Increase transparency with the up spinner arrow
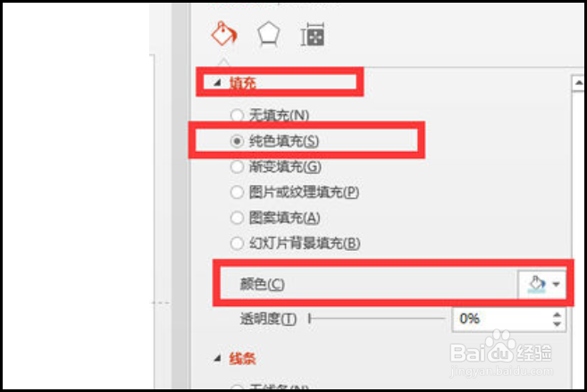Image resolution: width=587 pixels, height=392 pixels. (x=557, y=315)
